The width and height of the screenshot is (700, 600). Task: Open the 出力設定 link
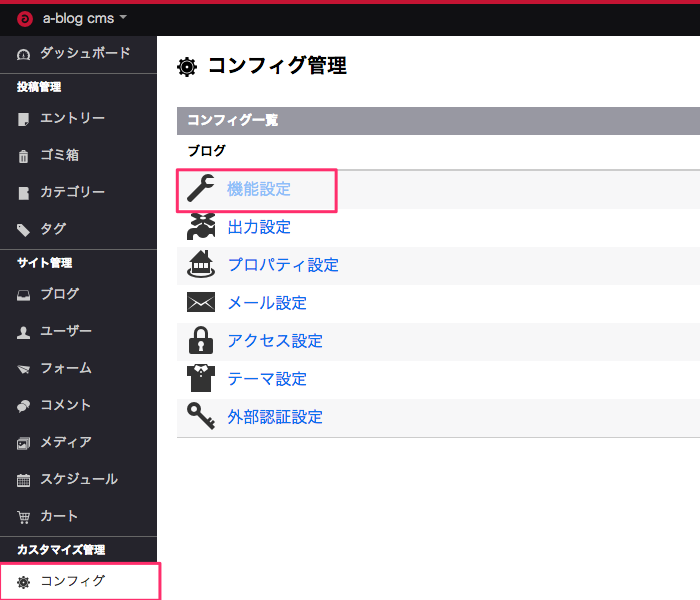[x=259, y=227]
